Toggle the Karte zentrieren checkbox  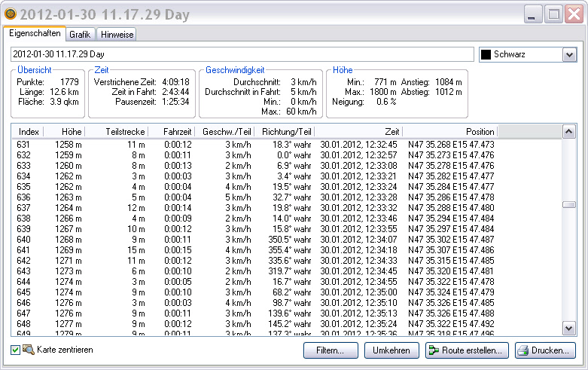click(x=16, y=350)
